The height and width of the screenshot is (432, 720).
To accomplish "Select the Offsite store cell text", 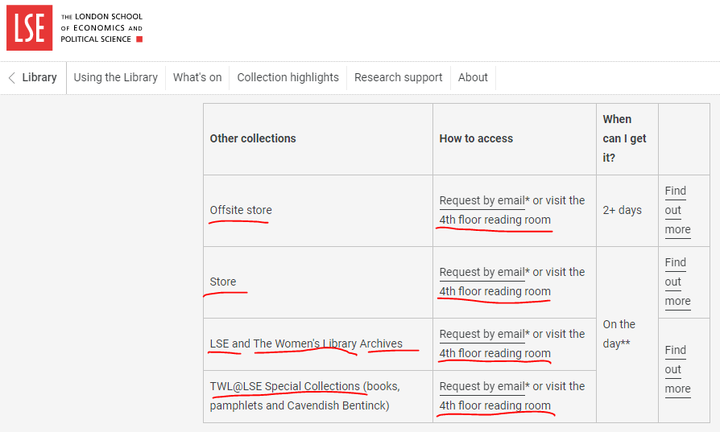I will point(241,210).
